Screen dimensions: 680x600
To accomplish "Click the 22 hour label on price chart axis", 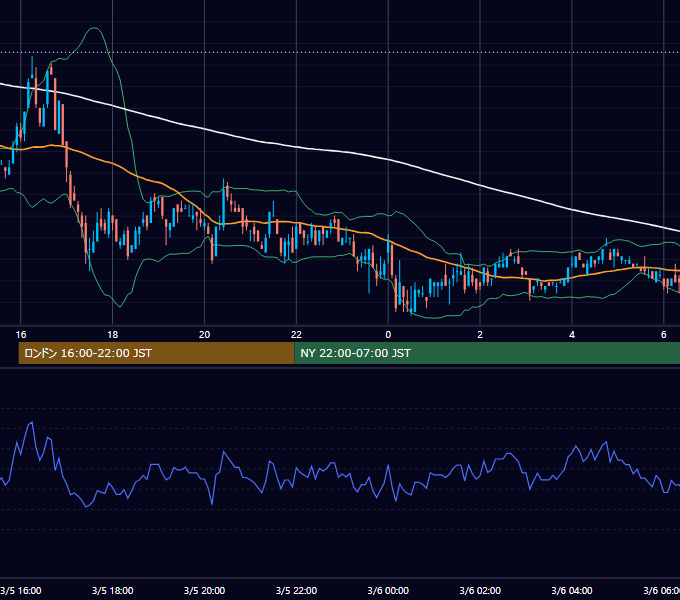I will coord(296,335).
